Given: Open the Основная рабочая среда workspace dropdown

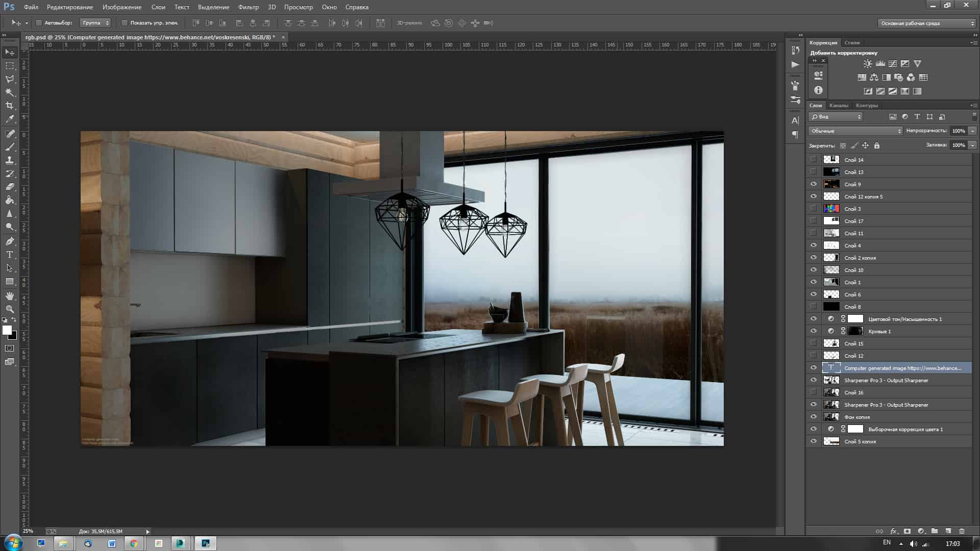Looking at the screenshot, I should [926, 23].
